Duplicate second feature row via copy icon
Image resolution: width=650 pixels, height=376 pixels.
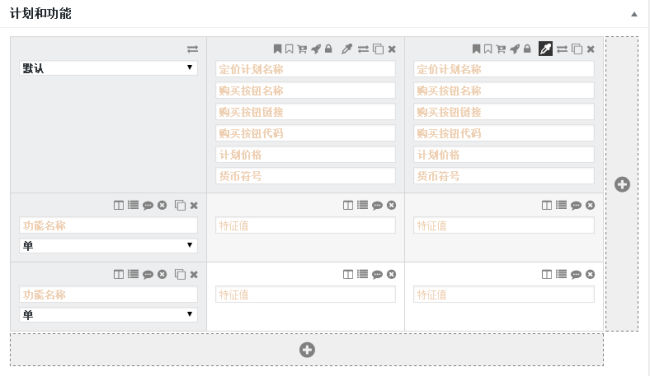pyautogui.click(x=180, y=274)
